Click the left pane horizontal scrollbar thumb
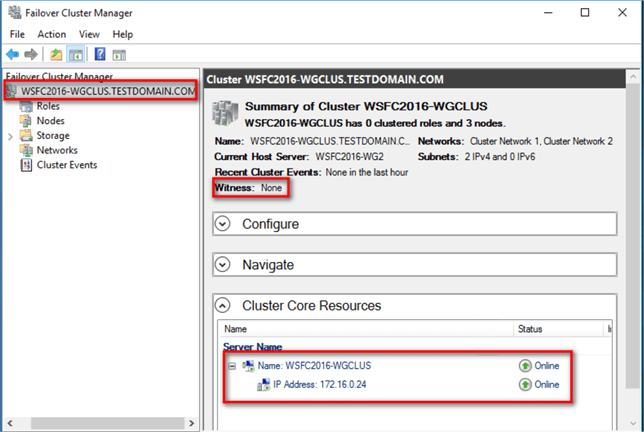The width and height of the screenshot is (644, 432). (108, 423)
